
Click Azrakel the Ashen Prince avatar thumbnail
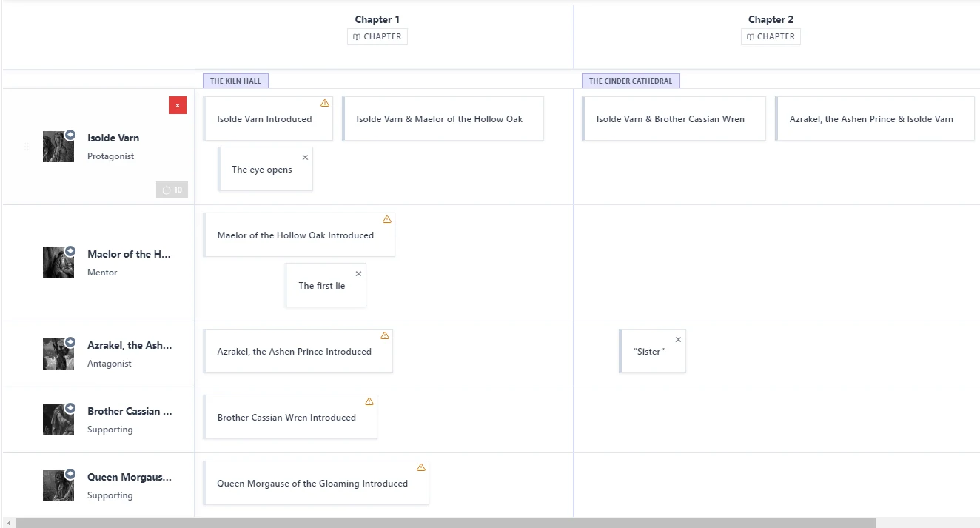click(58, 354)
